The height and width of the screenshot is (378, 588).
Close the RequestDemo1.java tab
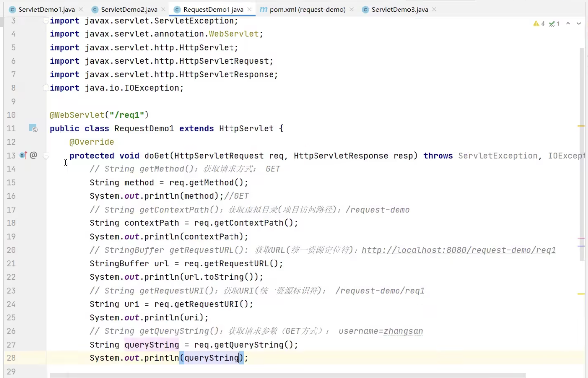tap(249, 9)
